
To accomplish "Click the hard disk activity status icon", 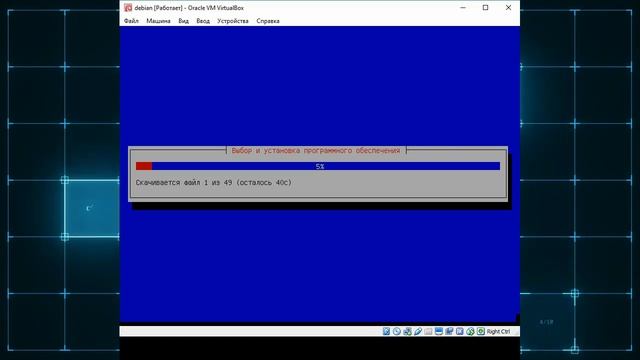I will [386, 331].
